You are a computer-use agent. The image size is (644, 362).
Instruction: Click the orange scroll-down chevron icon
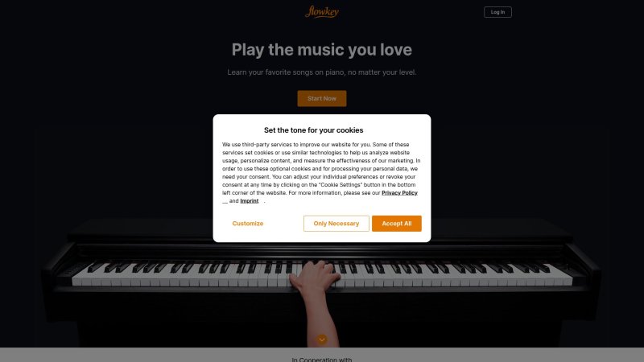point(322,339)
